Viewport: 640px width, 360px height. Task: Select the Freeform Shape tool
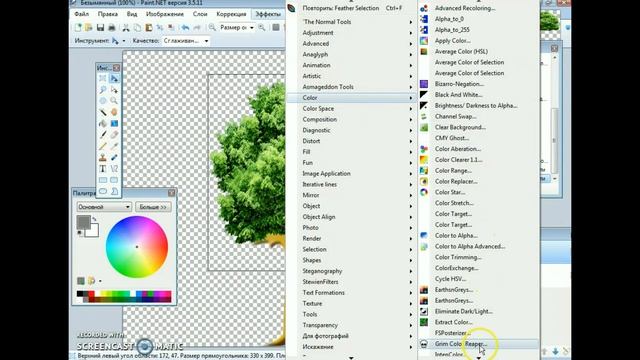click(x=114, y=191)
